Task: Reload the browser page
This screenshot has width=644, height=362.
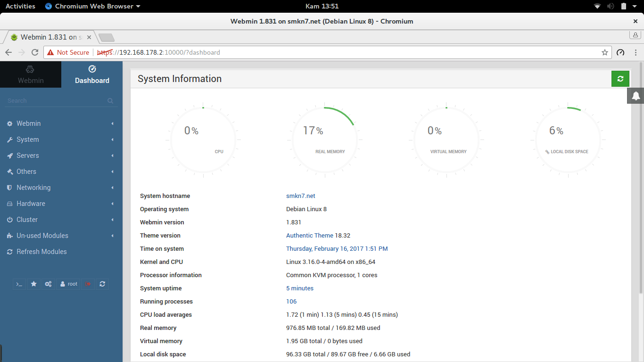Action: coord(34,52)
